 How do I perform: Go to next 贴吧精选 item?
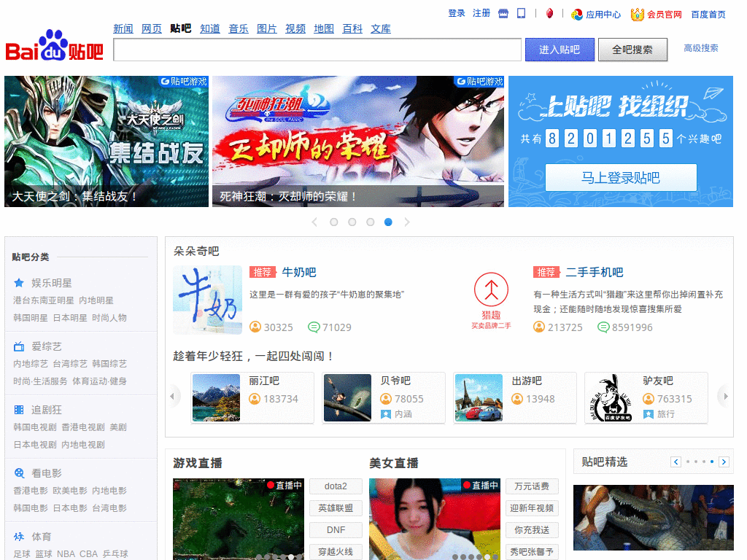click(724, 462)
